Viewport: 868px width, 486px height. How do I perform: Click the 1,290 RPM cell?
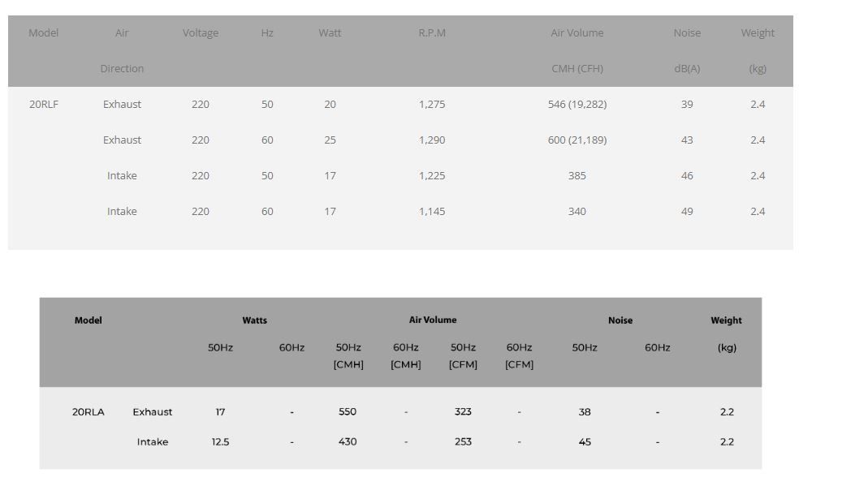coord(432,140)
